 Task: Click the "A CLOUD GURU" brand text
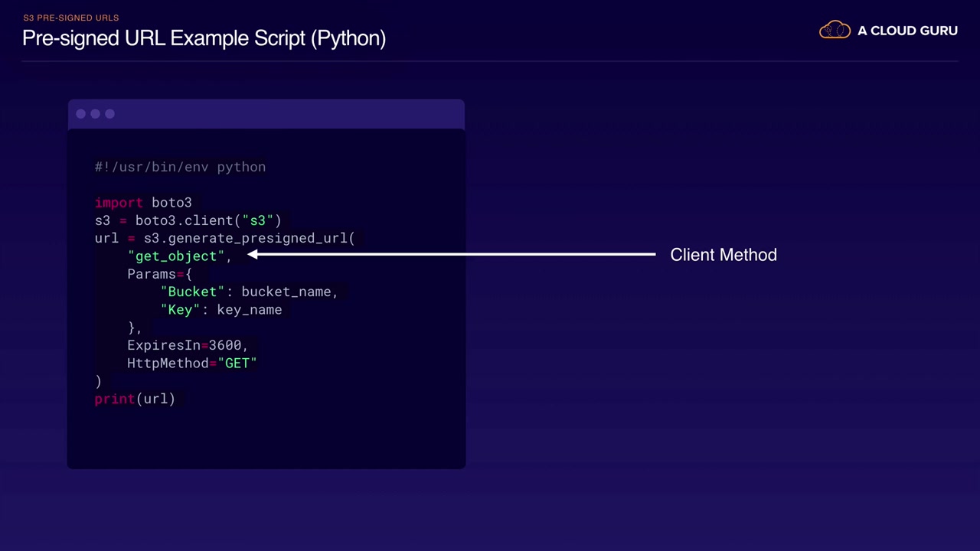(907, 31)
